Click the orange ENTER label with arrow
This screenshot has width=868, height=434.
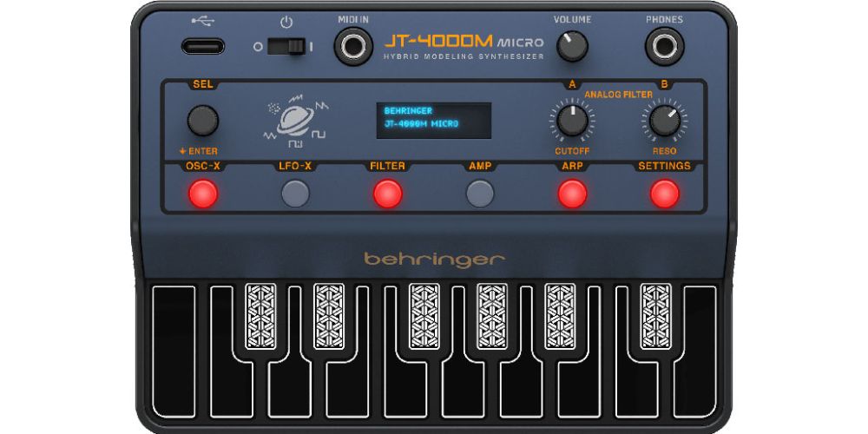click(198, 151)
